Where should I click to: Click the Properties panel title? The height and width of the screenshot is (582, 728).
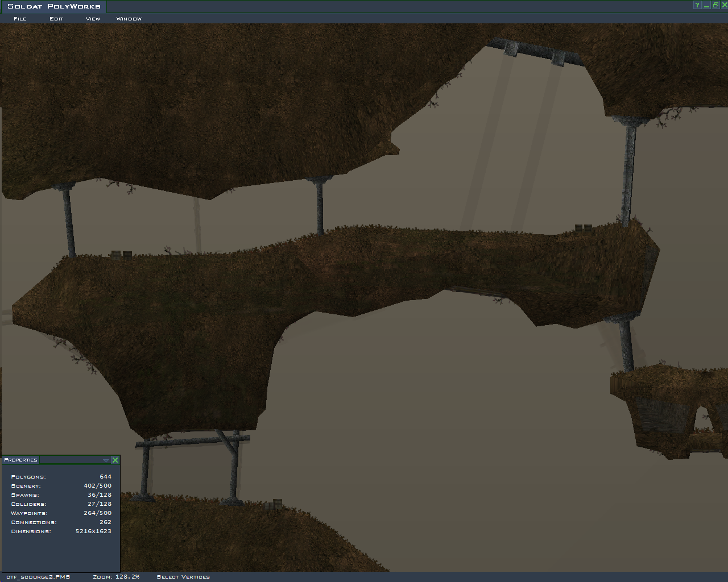coord(20,460)
